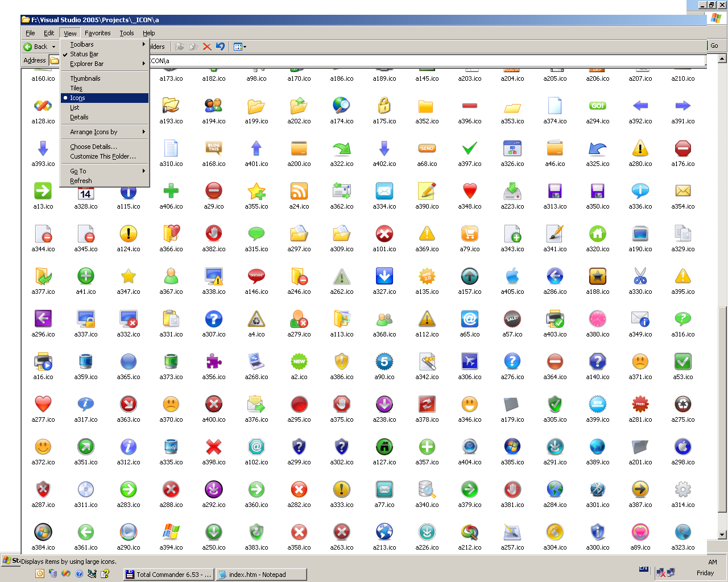The height and width of the screenshot is (582, 728).
Task: Select the left arrow icon a392.ico
Action: (640, 105)
